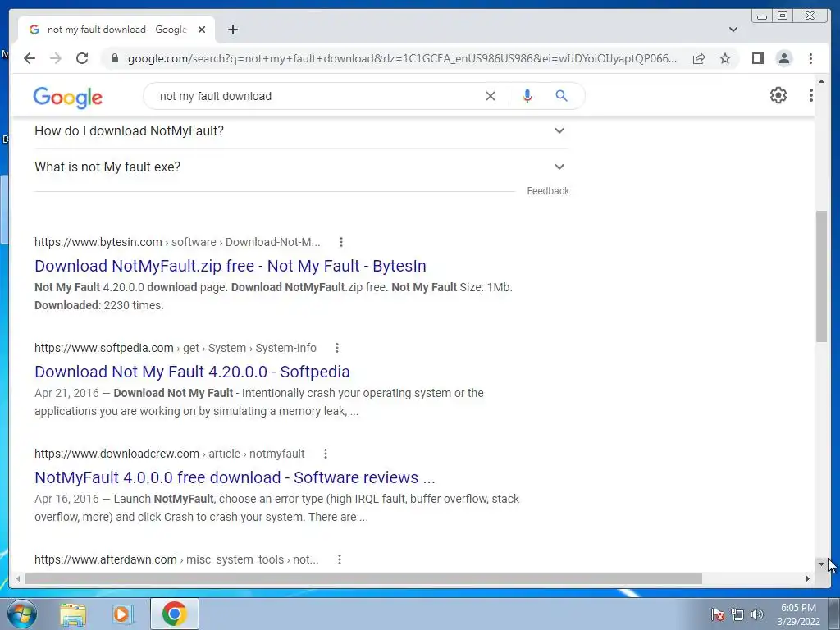840x630 pixels.
Task: Submit search with magnifier icon
Action: pos(561,96)
